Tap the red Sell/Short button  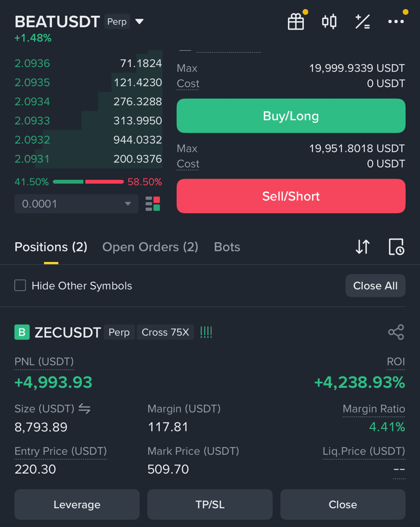[291, 196]
